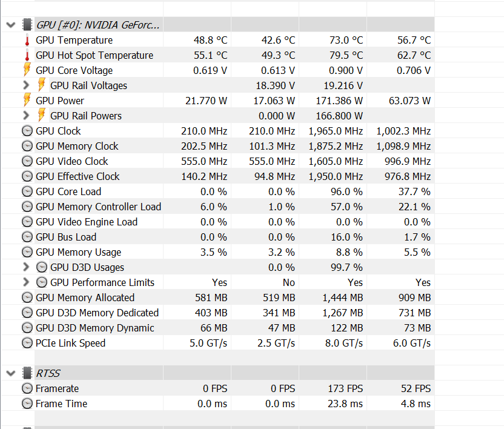Collapse the GPU [#0] NVIDIA GeForce section
The image size is (504, 429).
[11, 25]
